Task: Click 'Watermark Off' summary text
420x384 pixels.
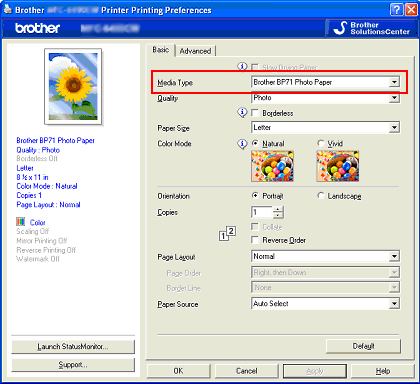Action: point(38,259)
